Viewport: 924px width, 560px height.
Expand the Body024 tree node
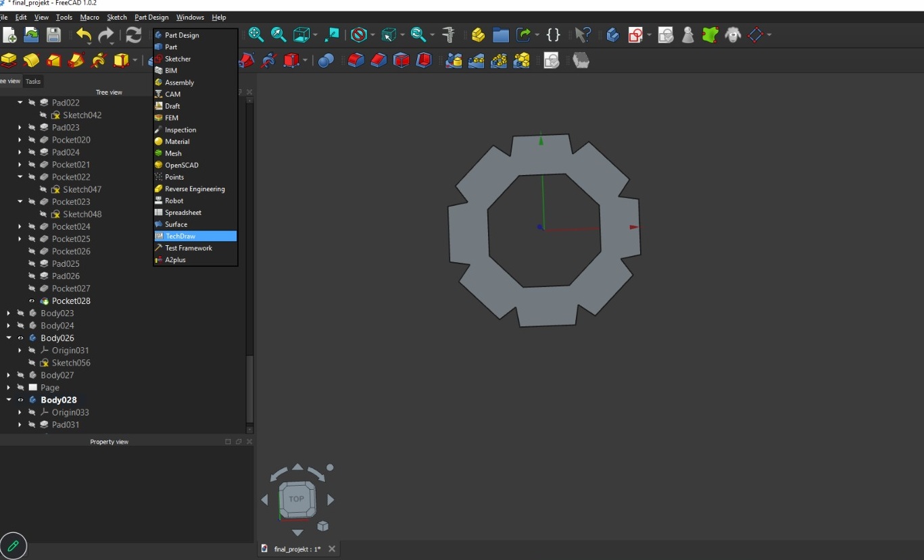[x=8, y=326]
